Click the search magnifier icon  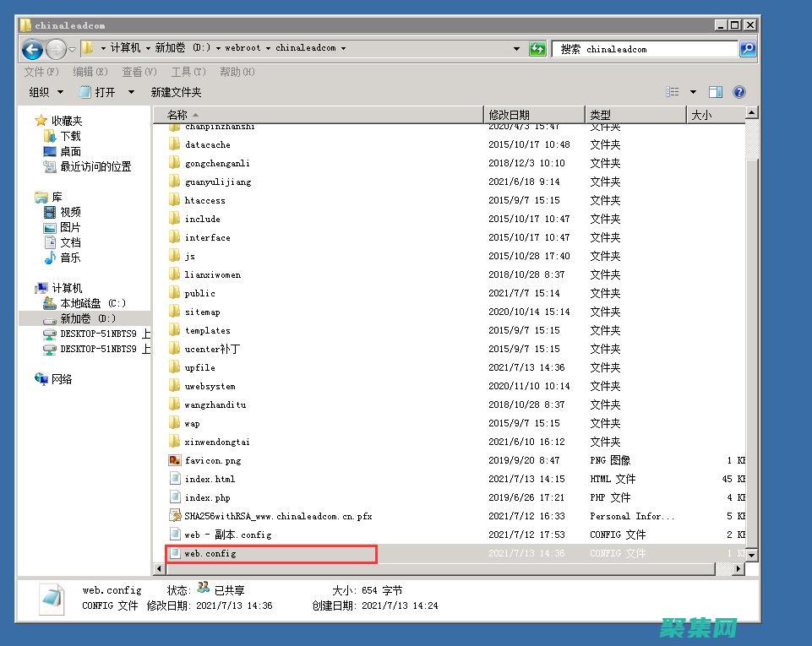point(747,49)
